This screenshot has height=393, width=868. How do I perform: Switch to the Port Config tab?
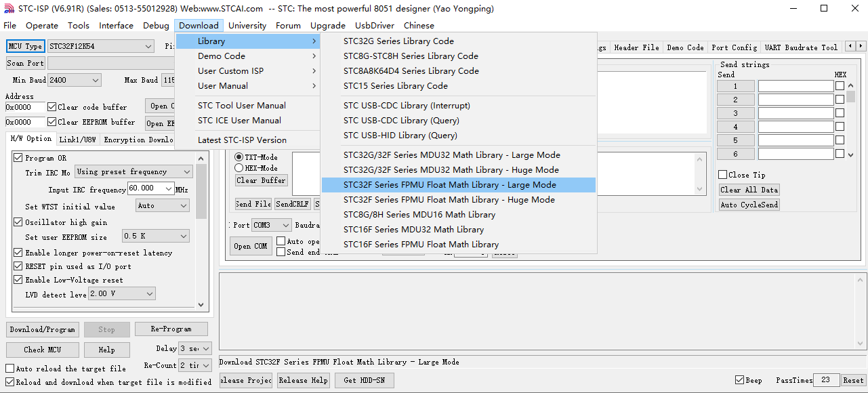[x=734, y=47]
